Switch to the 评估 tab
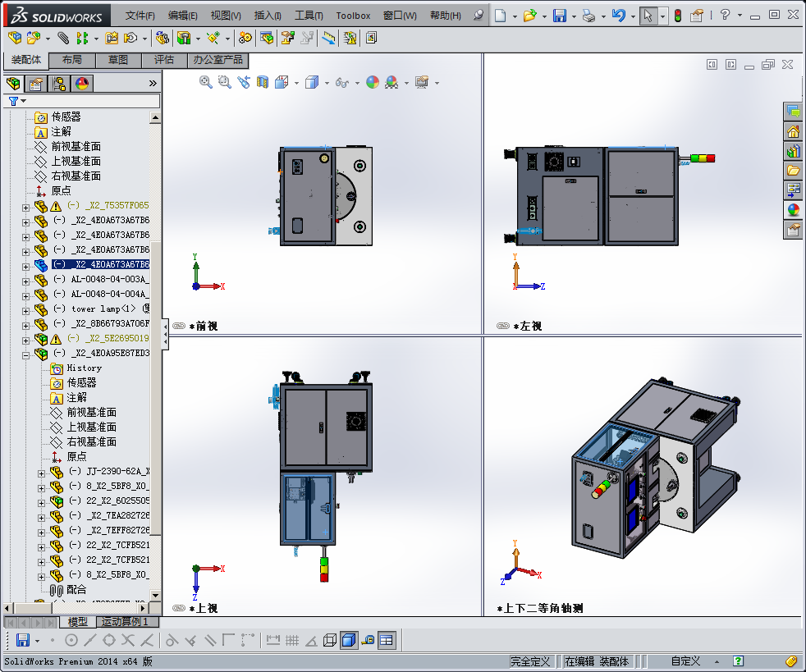The image size is (806, 672). (164, 60)
